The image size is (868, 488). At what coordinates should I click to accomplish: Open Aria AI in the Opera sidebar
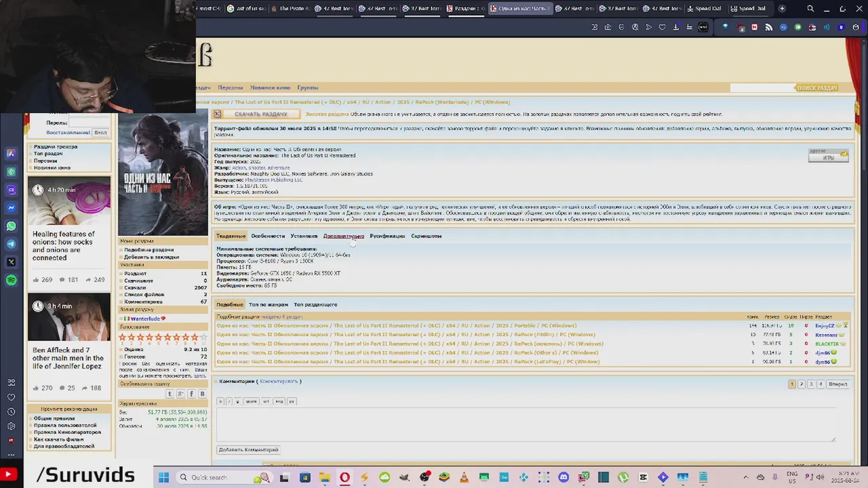(x=11, y=154)
